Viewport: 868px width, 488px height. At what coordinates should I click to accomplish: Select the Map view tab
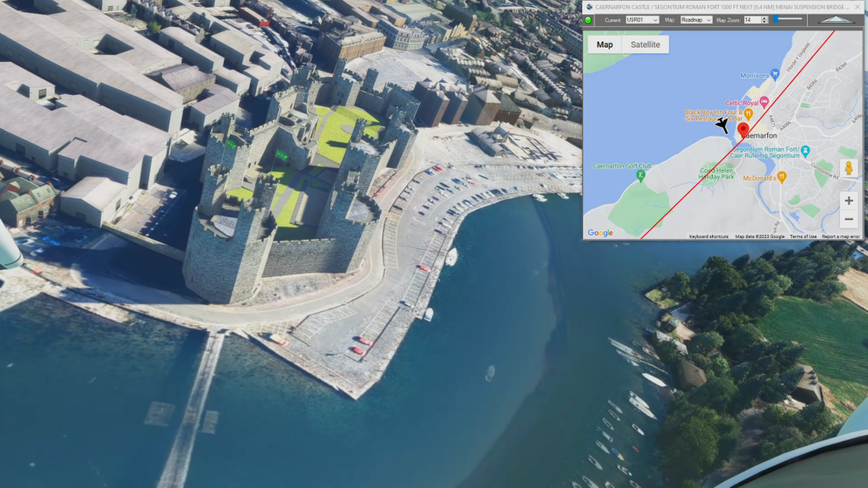coord(604,45)
